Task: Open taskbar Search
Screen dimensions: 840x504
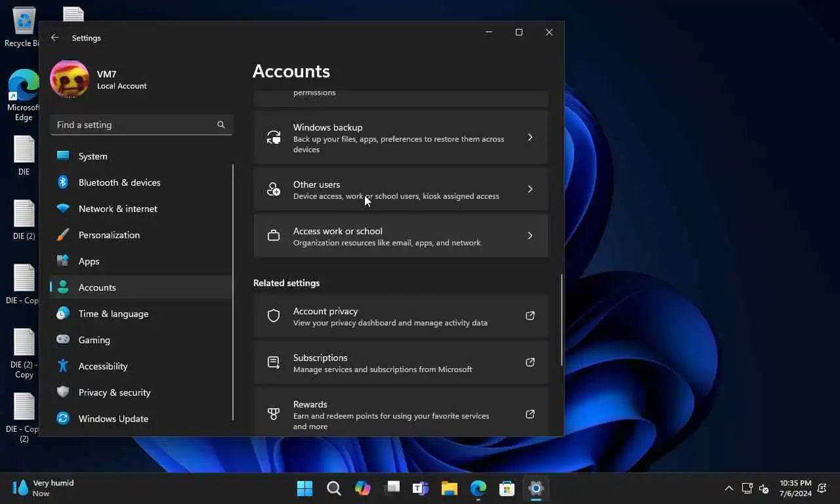Action: coord(334,488)
